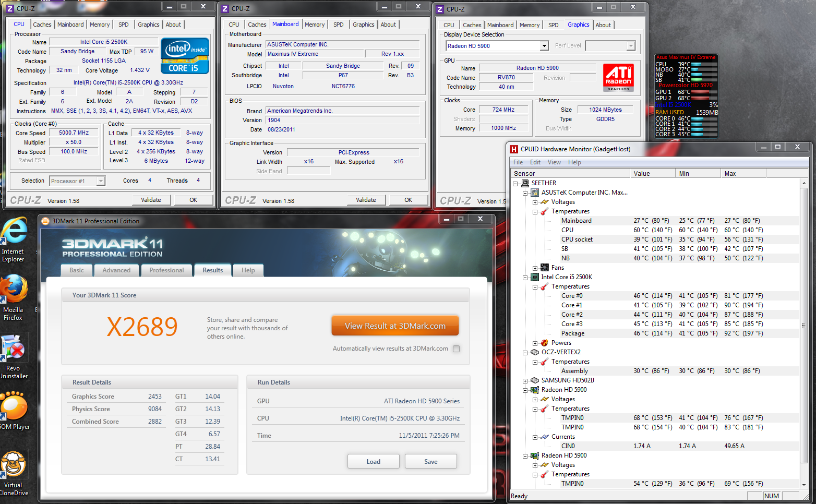
Task: Click the Sensor column header
Action: pyautogui.click(x=570, y=174)
